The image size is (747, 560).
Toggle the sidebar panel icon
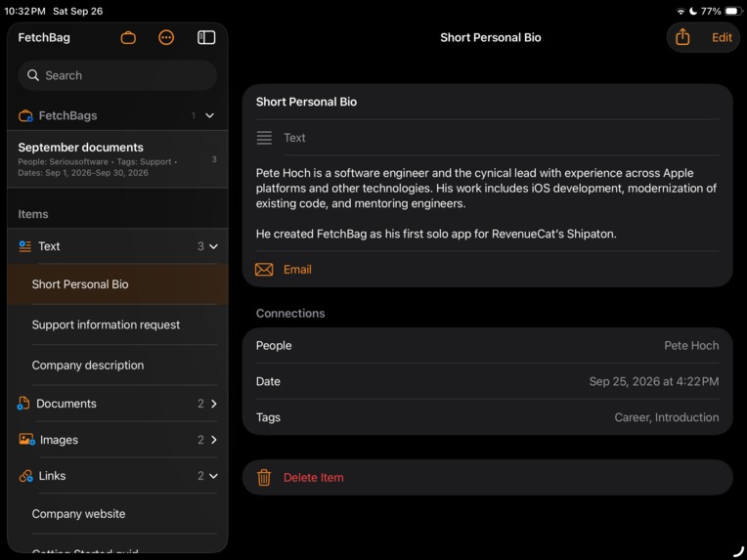click(x=206, y=37)
